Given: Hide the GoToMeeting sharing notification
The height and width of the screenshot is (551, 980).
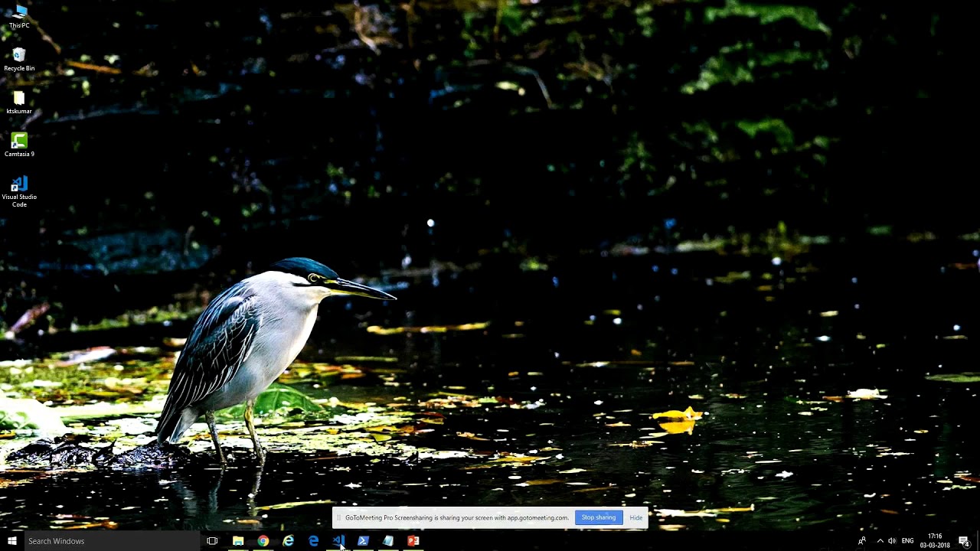Looking at the screenshot, I should [636, 518].
